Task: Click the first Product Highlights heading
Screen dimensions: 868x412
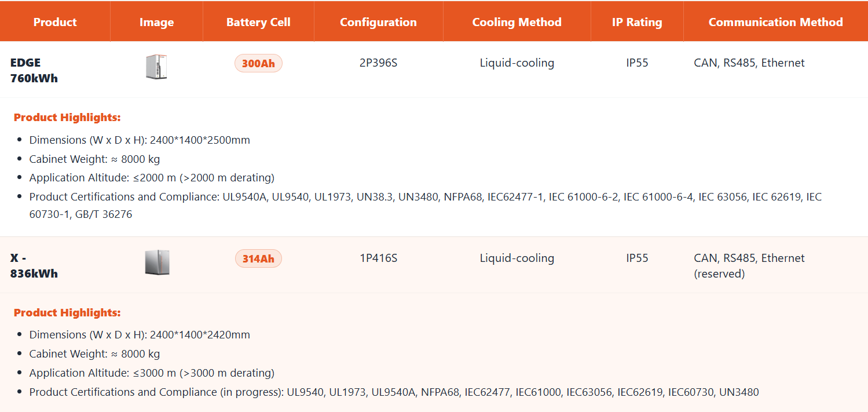Action: click(x=67, y=117)
